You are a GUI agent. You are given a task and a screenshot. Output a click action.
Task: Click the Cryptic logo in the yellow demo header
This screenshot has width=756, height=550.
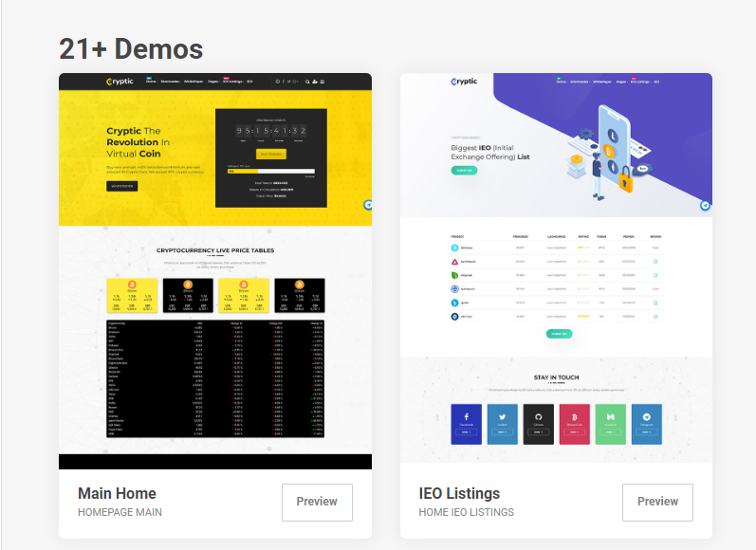click(x=120, y=82)
